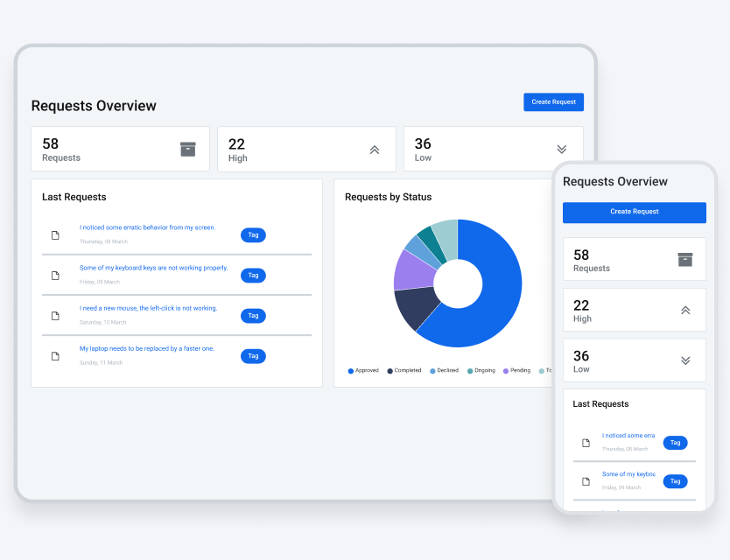
Task: Open the "I need a new mouse" request link
Action: tap(148, 308)
